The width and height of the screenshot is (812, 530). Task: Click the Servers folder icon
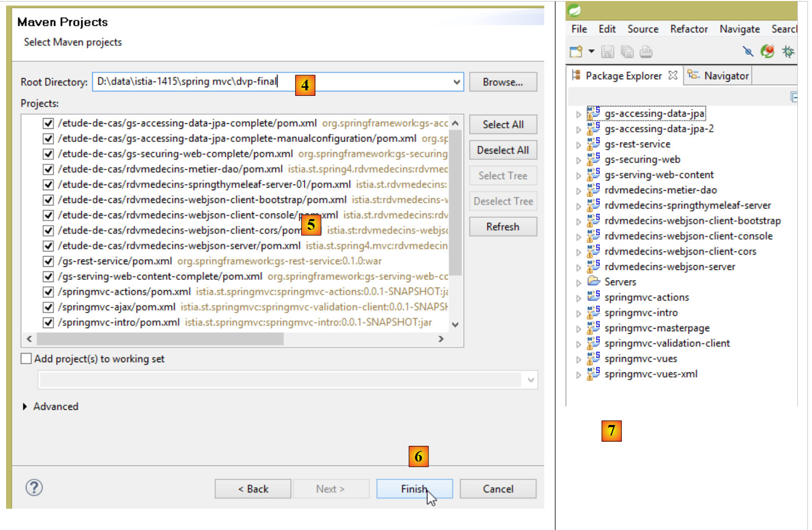click(x=593, y=281)
